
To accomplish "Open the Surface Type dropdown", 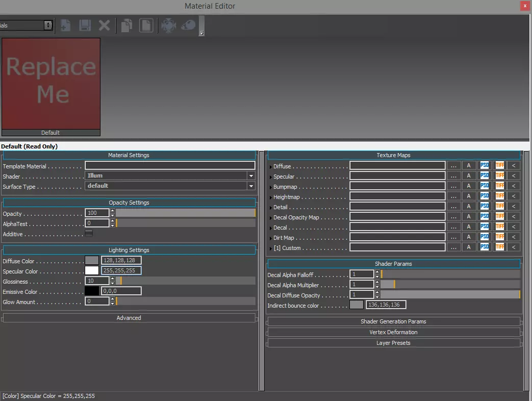I will (x=169, y=186).
